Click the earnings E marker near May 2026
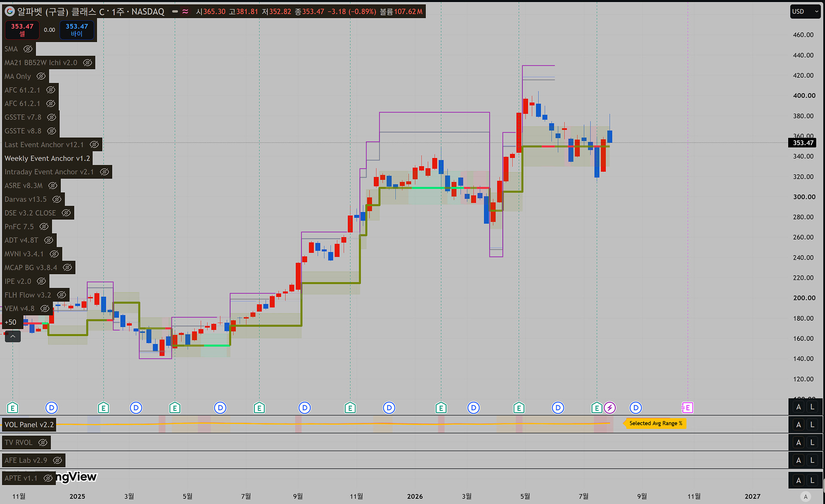The height and width of the screenshot is (504, 825). (519, 407)
